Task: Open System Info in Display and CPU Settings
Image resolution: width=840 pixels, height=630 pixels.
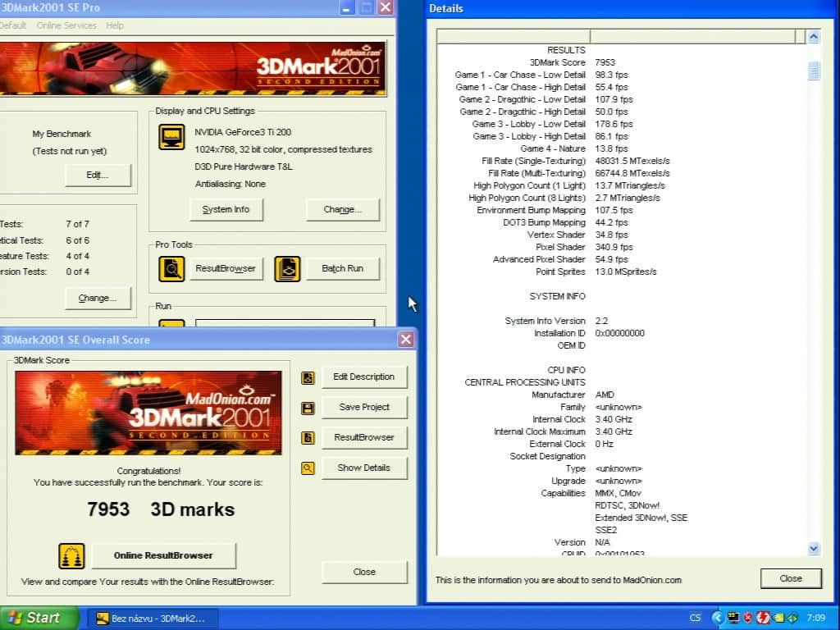Action: [226, 209]
